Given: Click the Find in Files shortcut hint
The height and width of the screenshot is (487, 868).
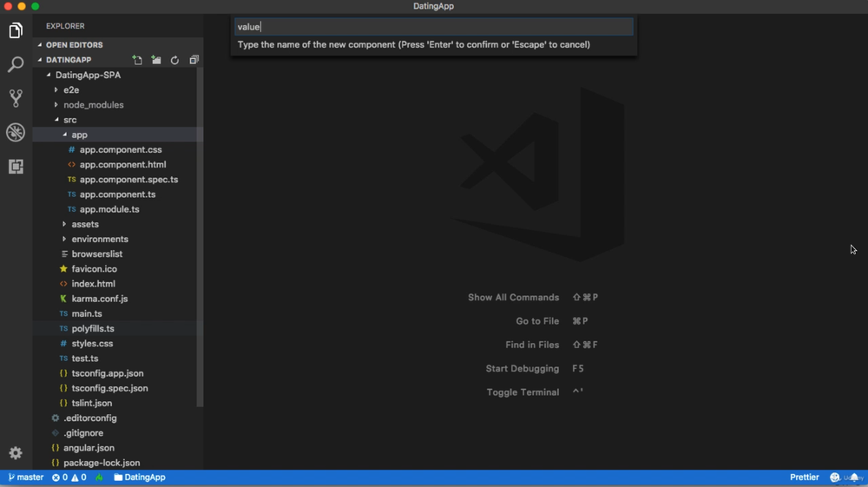Looking at the screenshot, I should click(x=551, y=345).
